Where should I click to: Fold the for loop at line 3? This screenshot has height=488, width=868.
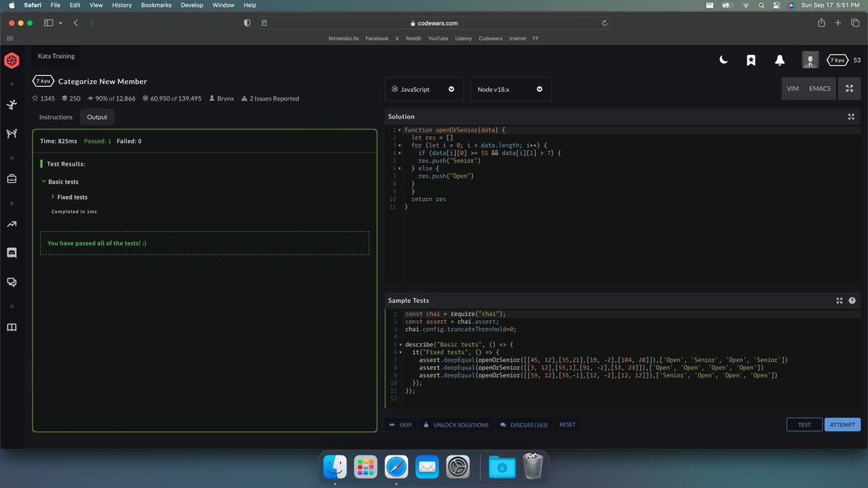[x=399, y=145]
